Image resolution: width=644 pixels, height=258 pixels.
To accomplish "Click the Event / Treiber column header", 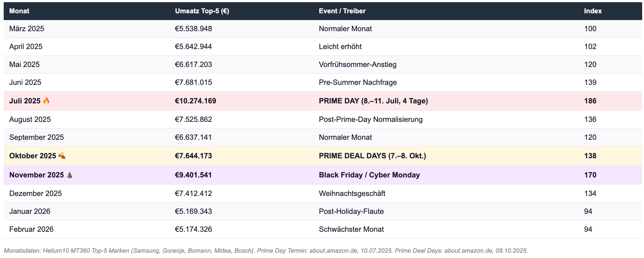I will point(342,11).
